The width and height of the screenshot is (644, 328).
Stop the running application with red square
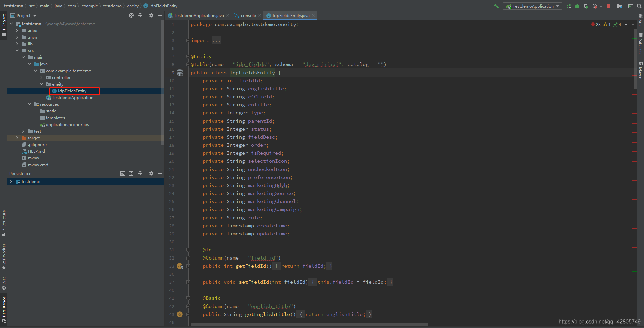[x=608, y=6]
